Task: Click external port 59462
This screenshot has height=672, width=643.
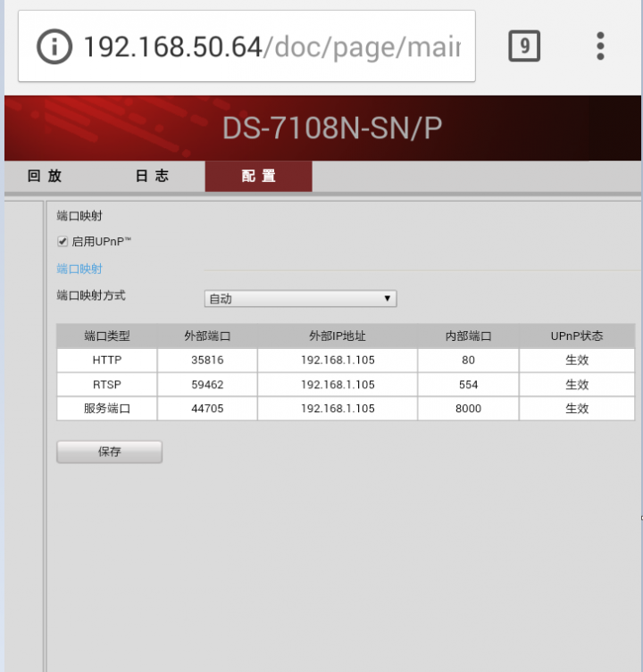Action: [207, 385]
